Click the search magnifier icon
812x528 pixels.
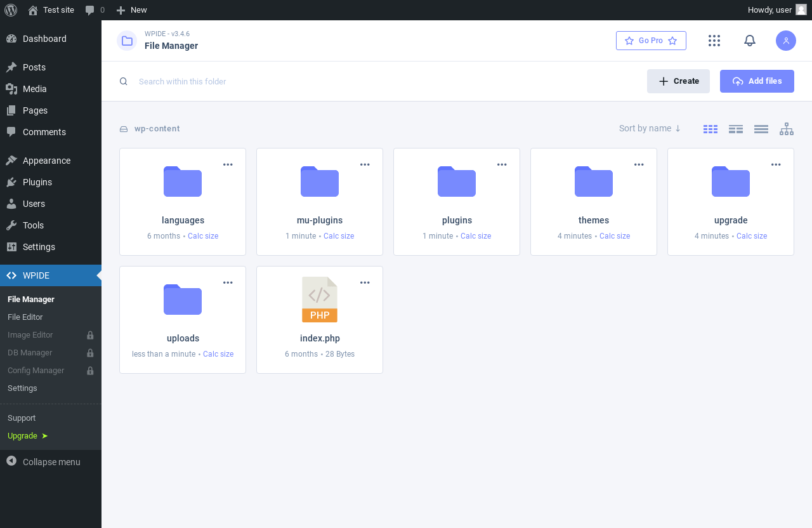click(124, 81)
